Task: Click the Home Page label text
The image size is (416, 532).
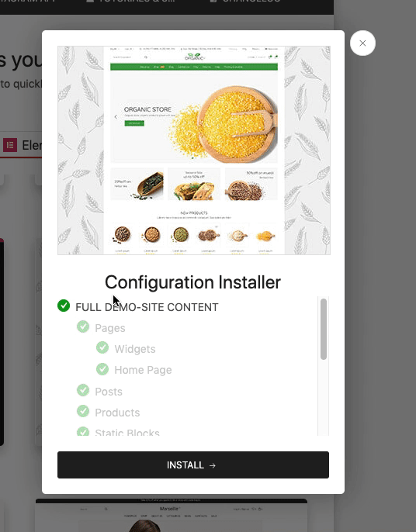Action: [x=143, y=370]
